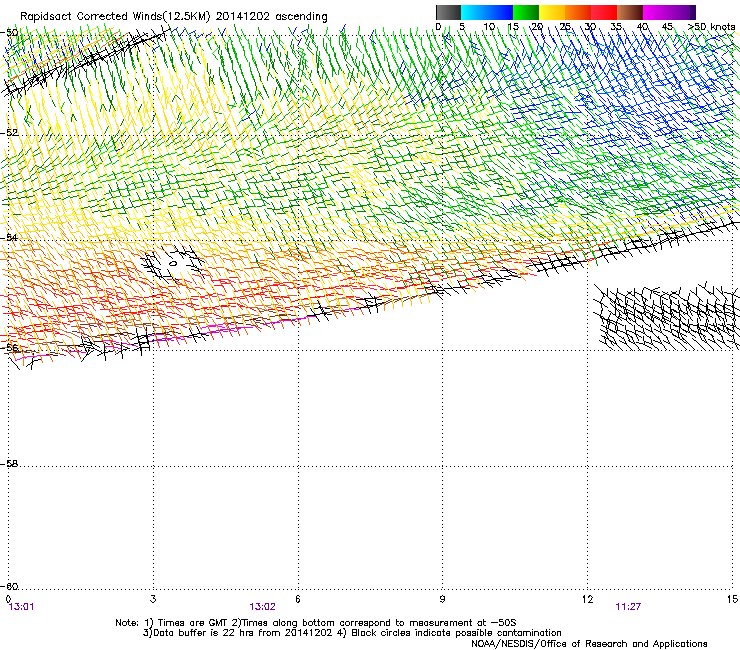Click legend tick label 40
This screenshot has width=740, height=650.
(642, 27)
